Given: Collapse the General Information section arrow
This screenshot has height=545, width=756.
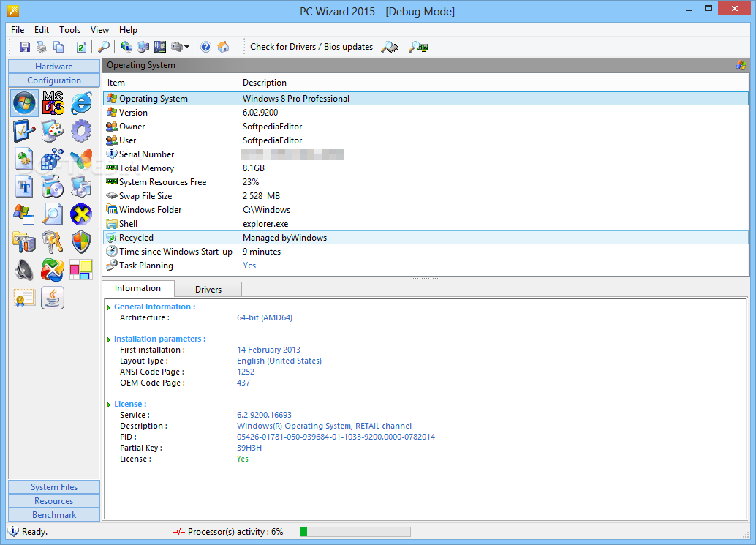Looking at the screenshot, I should pyautogui.click(x=109, y=307).
